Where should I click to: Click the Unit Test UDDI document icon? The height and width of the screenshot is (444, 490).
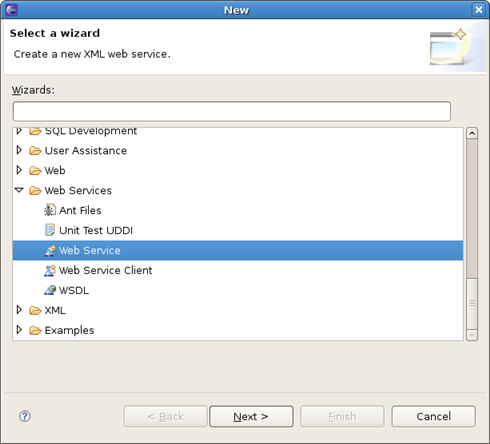[50, 230]
